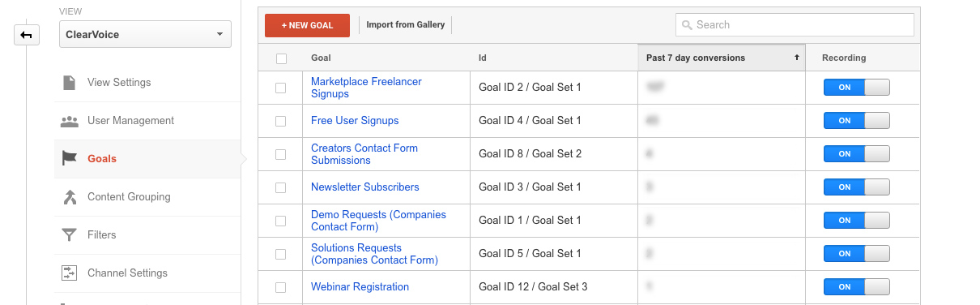Viewport: 980px width, 305px height.
Task: Toggle recording for Newsletter Subscribers
Action: (x=856, y=187)
